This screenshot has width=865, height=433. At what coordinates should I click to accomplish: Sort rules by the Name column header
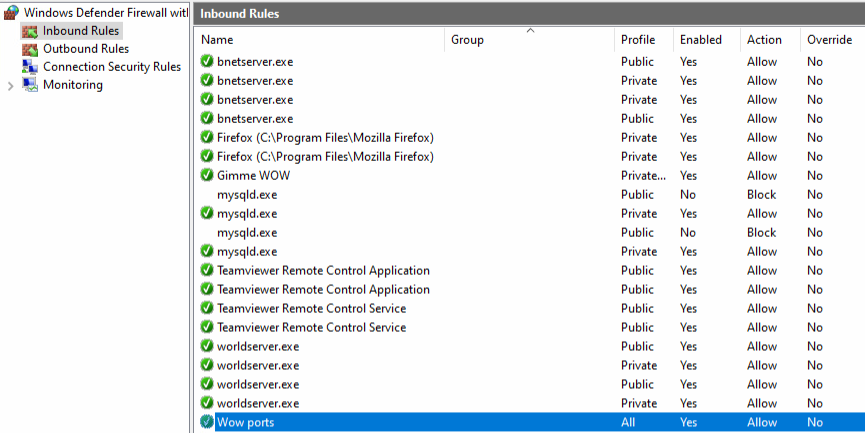[217, 40]
